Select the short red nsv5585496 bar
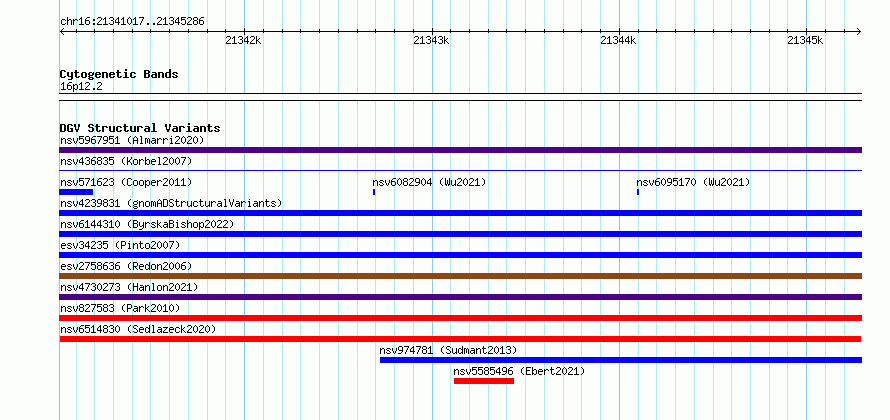 (x=484, y=381)
